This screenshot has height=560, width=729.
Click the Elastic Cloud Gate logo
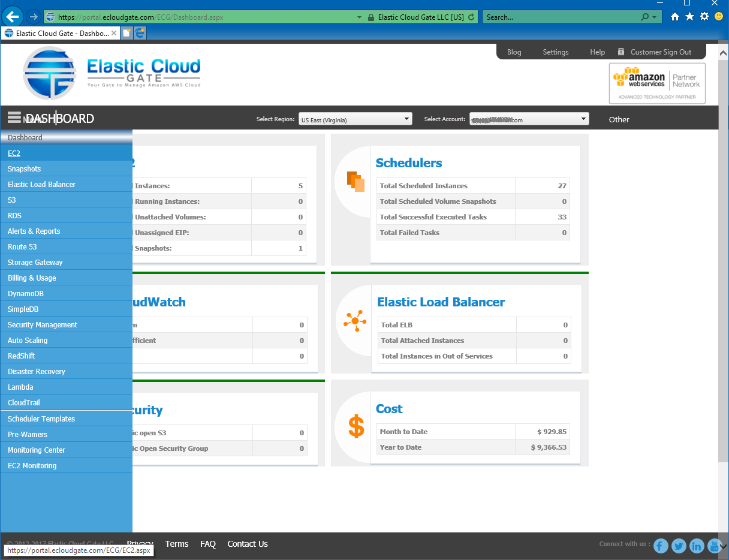coord(112,73)
